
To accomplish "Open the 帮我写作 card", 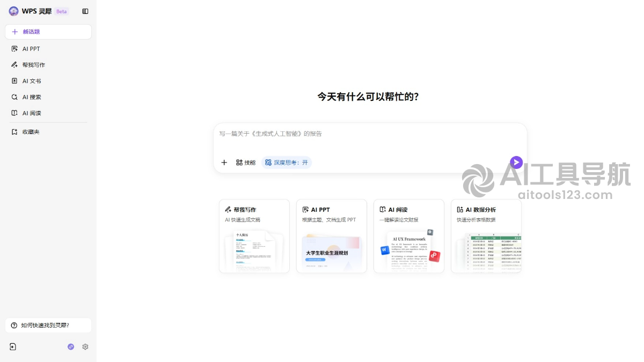I will coord(254,236).
